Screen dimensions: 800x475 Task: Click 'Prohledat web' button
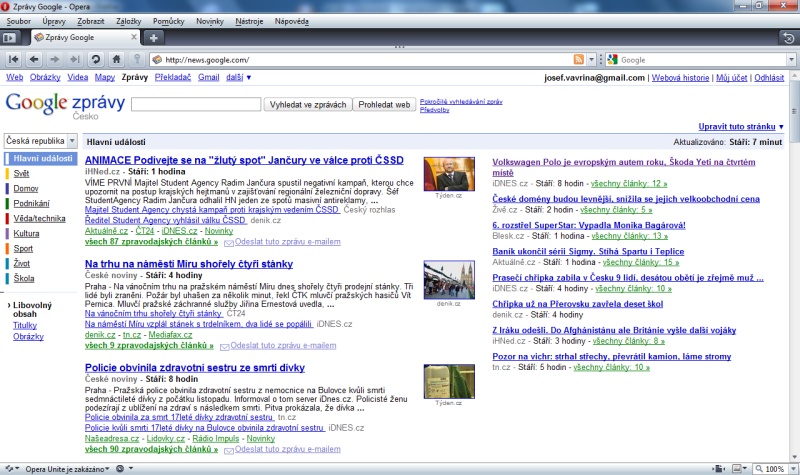click(x=384, y=105)
